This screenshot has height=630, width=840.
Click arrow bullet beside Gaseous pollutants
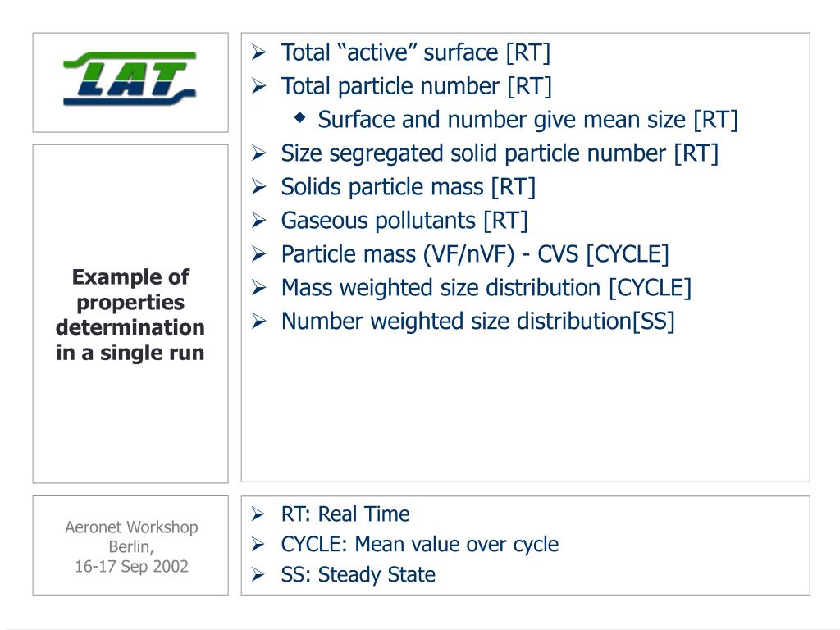coord(258,221)
